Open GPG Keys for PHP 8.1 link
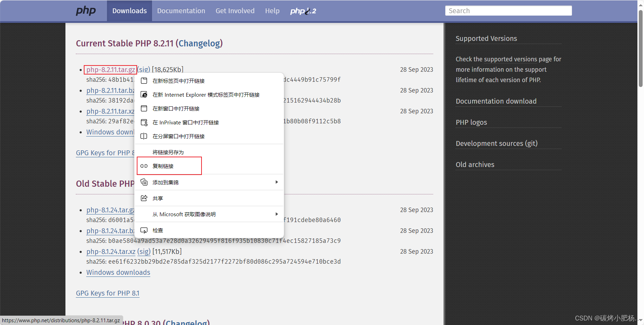Screen dimensions: 644x325 (107, 293)
